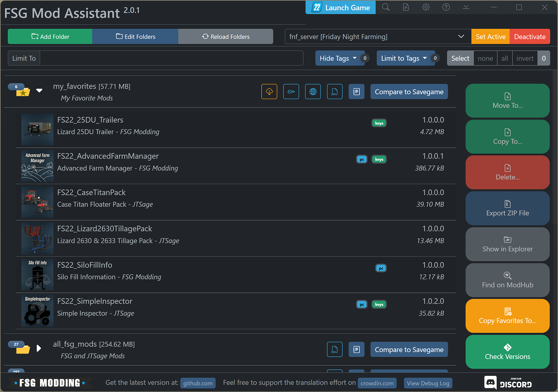
Task: Open the crowdin.com link
Action: click(377, 383)
